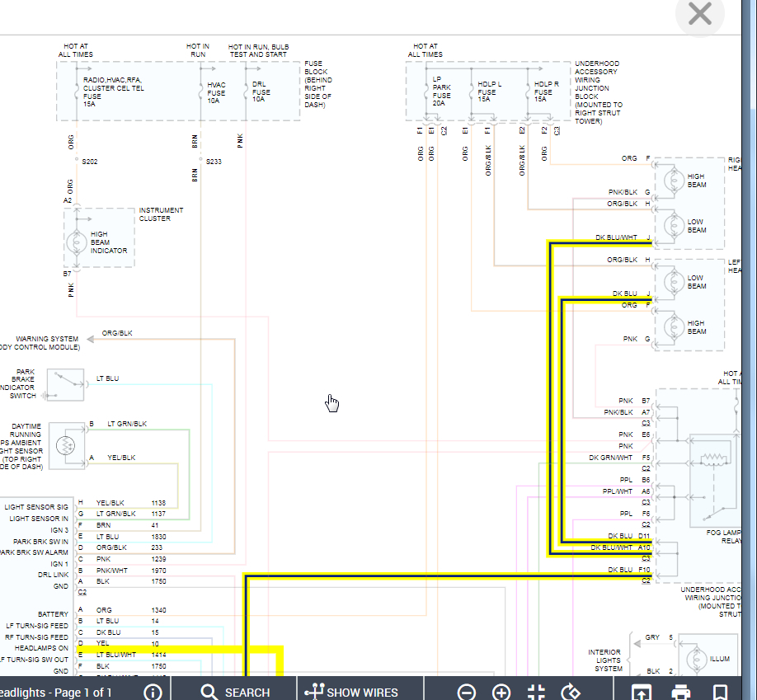757x700 pixels.
Task: Click the bookmark icon
Action: pyautogui.click(x=720, y=692)
